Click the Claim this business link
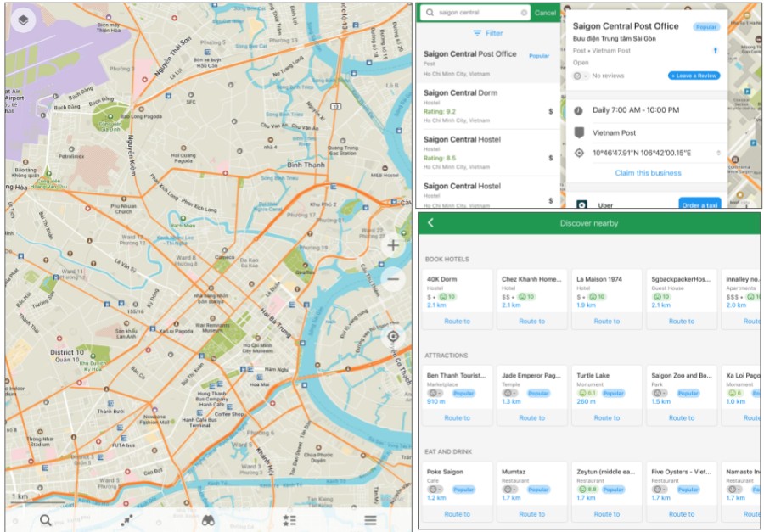764x532 pixels. [648, 173]
